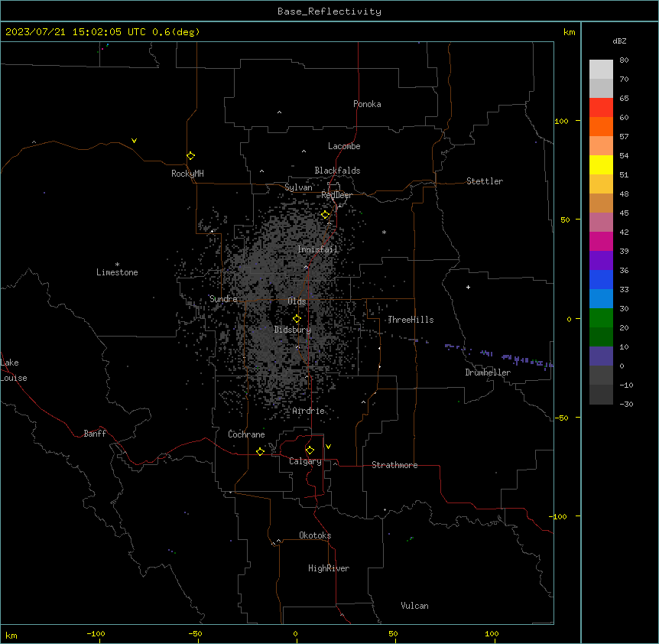
Task: Click the 65 dBZ red color swatch
Action: [601, 108]
